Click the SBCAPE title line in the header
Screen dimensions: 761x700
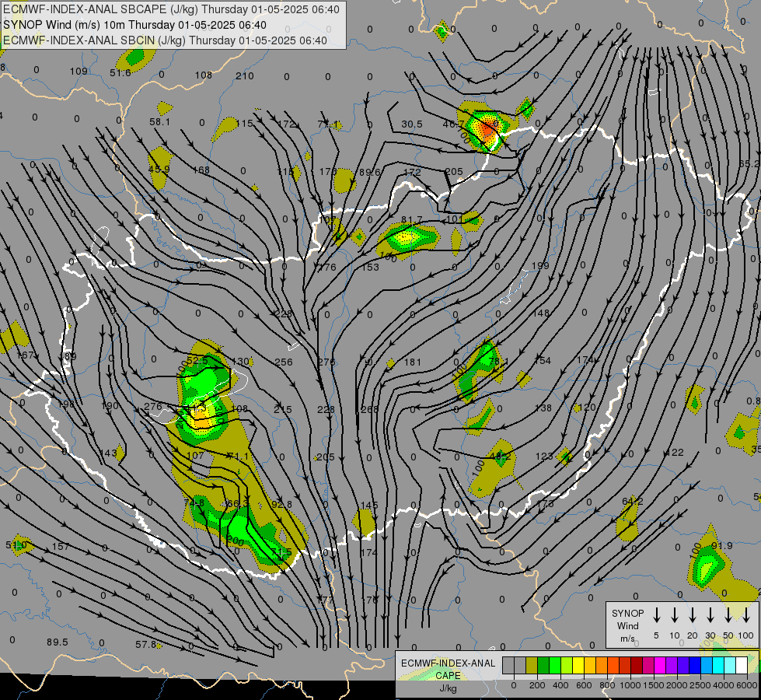pyautogui.click(x=171, y=9)
